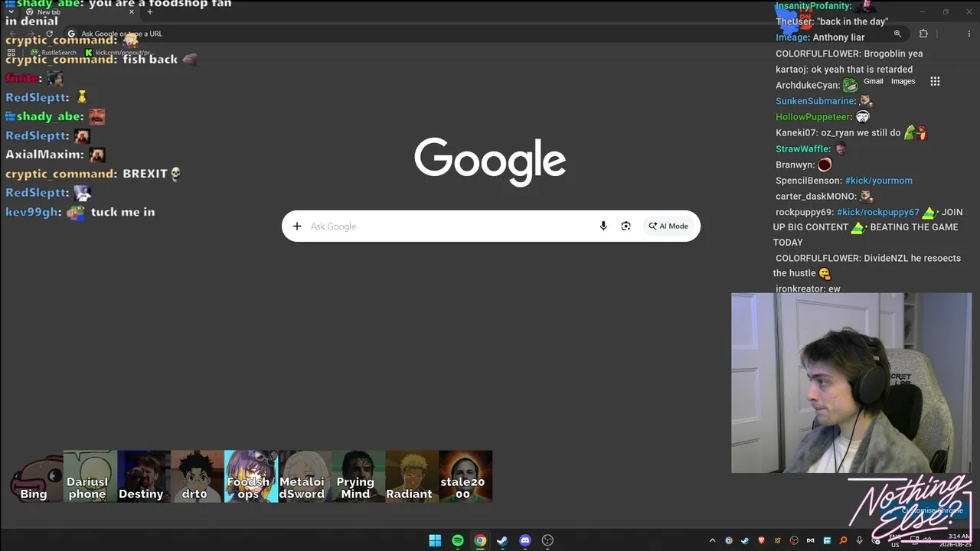Click username SpencilBenson in right chat
The height and width of the screenshot is (551, 980).
tap(808, 181)
